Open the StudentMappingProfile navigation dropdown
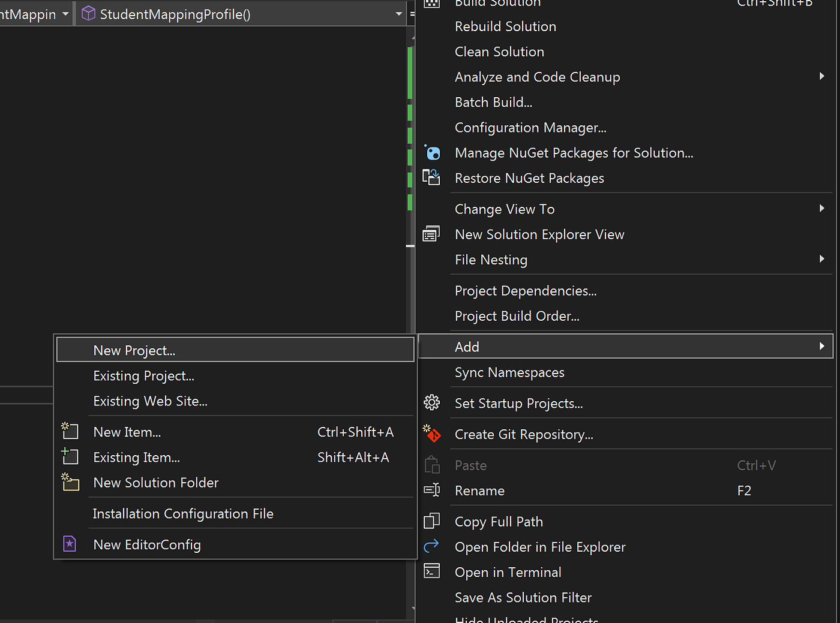 point(398,13)
